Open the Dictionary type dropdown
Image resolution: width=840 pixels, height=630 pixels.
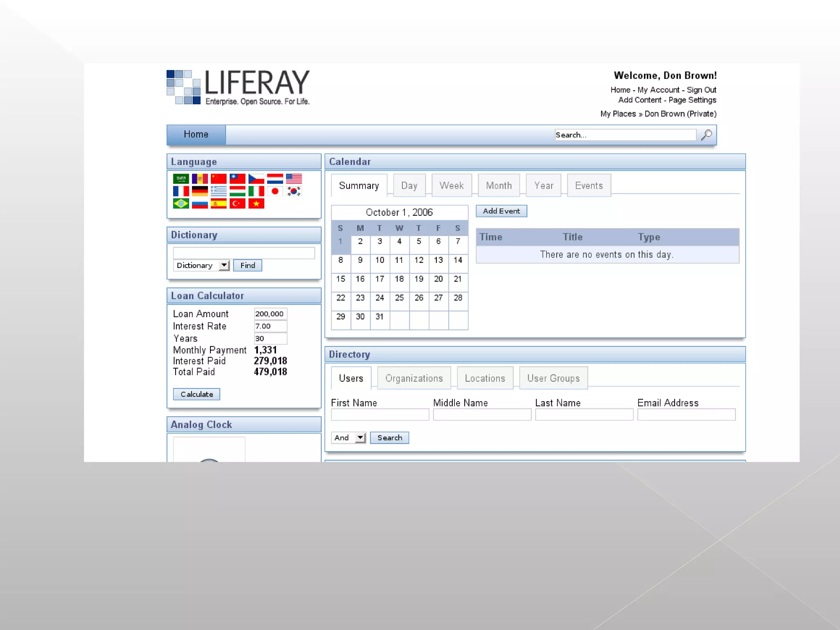(201, 265)
